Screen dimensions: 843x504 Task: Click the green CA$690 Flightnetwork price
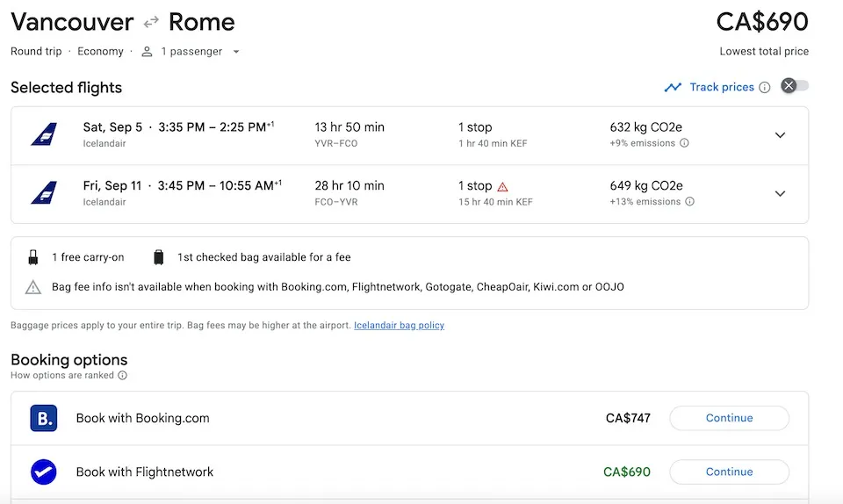[627, 472]
